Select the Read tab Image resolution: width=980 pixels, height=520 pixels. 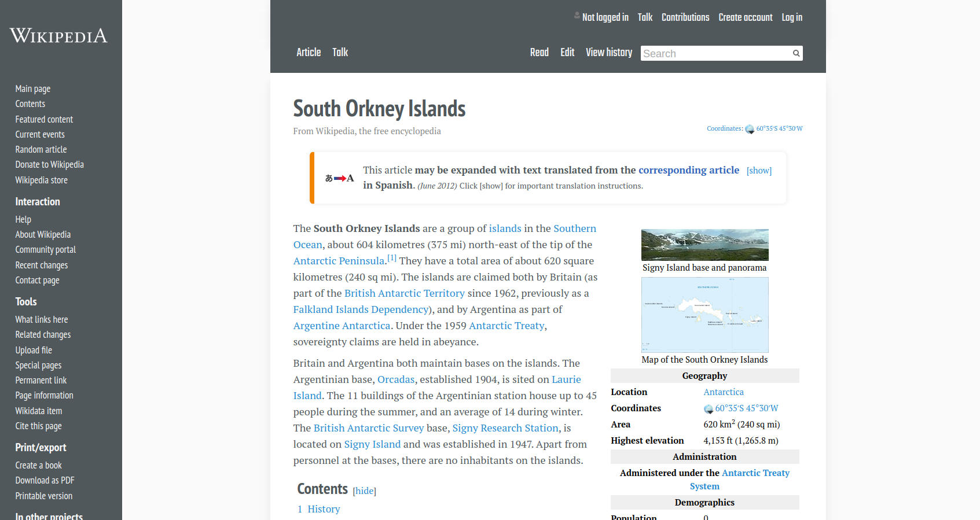click(x=539, y=52)
